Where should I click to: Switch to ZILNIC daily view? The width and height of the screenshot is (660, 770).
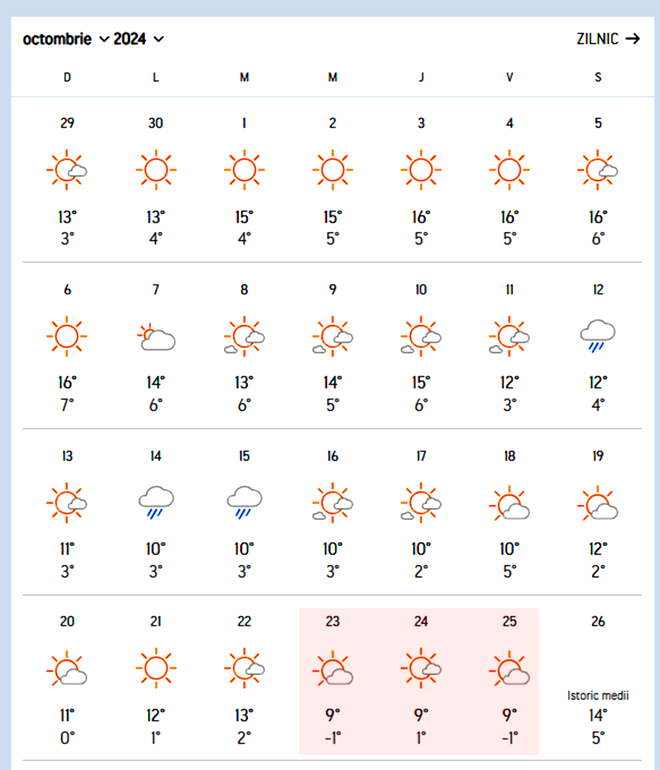pyautogui.click(x=597, y=39)
